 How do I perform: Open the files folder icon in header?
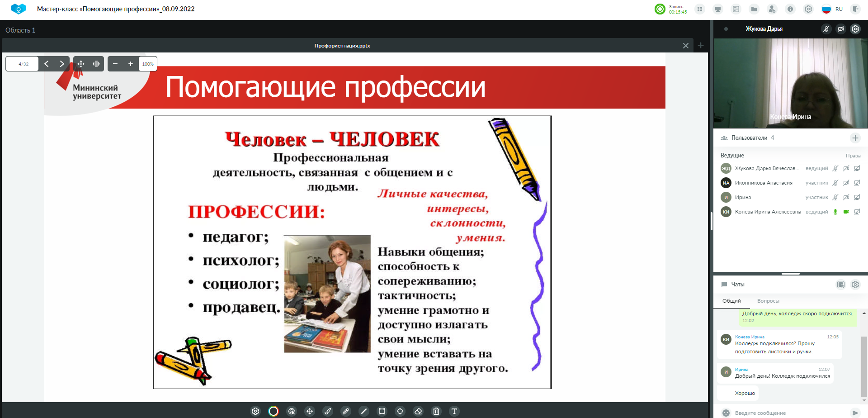click(754, 9)
